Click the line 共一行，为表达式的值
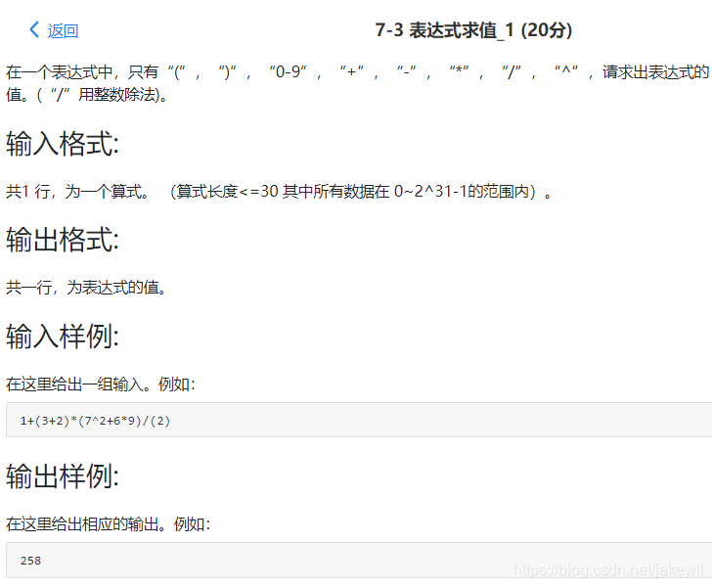This screenshot has height=588, width=712. point(86,288)
